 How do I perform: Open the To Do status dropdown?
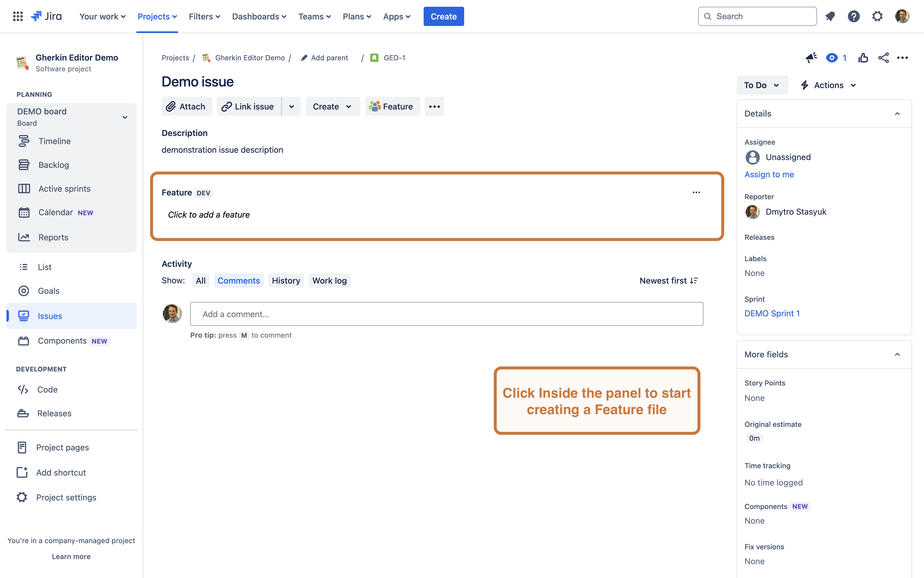pos(762,85)
